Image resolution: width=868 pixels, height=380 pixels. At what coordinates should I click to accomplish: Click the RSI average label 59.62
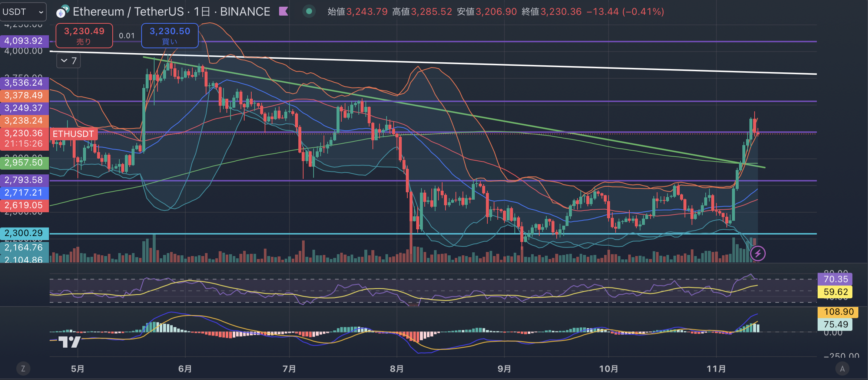tap(835, 292)
